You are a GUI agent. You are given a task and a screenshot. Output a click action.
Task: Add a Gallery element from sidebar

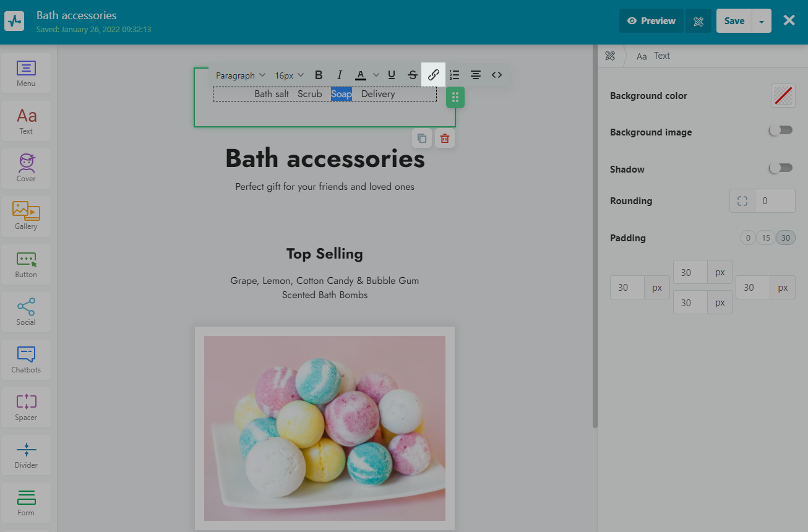point(26,215)
